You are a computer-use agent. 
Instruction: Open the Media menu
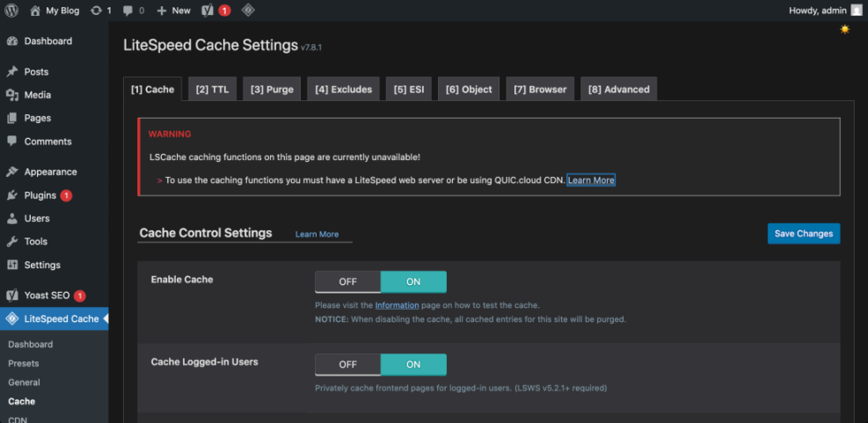pos(38,95)
